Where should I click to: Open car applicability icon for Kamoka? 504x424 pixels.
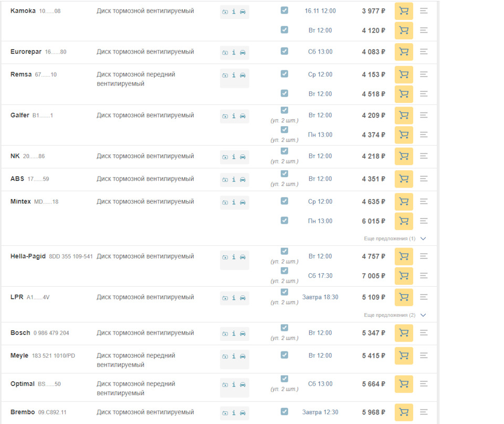click(x=243, y=12)
